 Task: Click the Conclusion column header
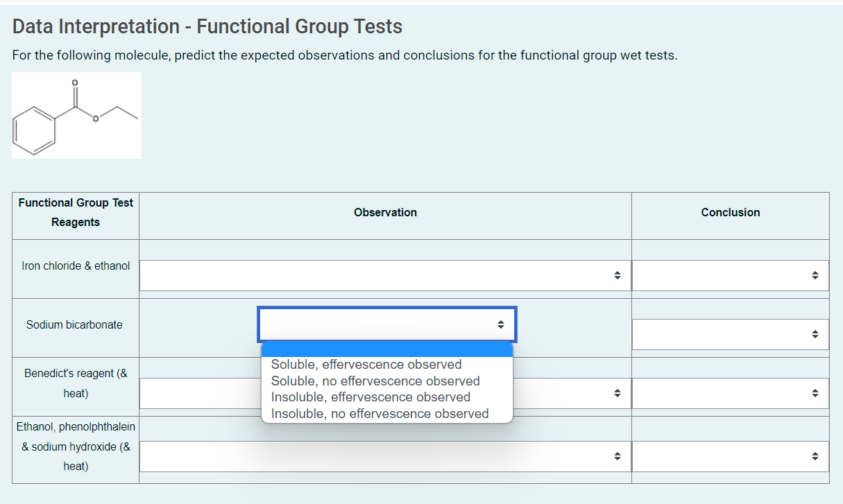click(730, 212)
